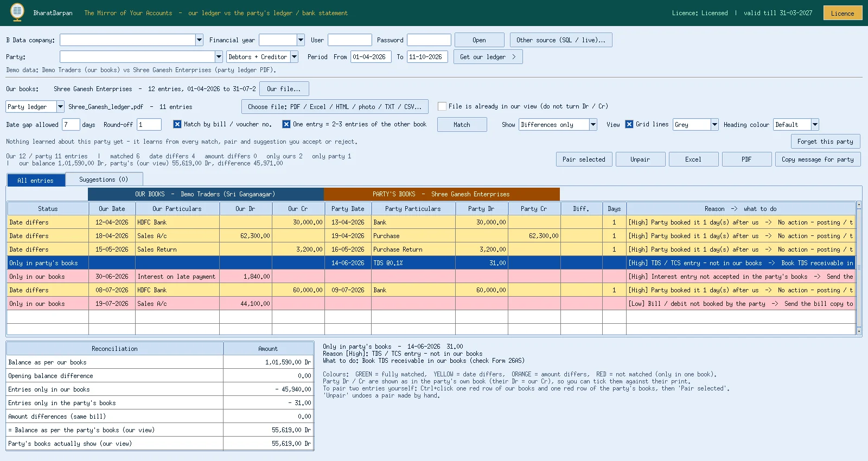Click Copy message for party button

click(x=818, y=159)
